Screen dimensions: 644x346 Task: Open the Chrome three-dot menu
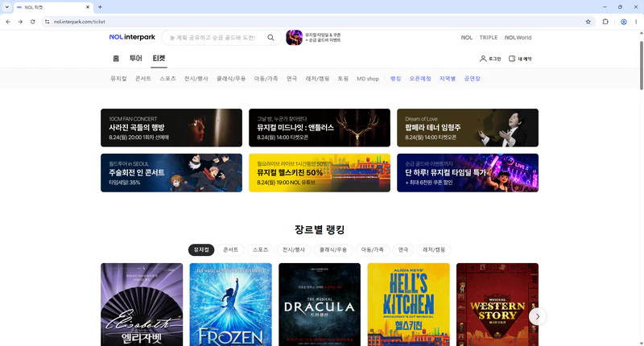click(636, 22)
